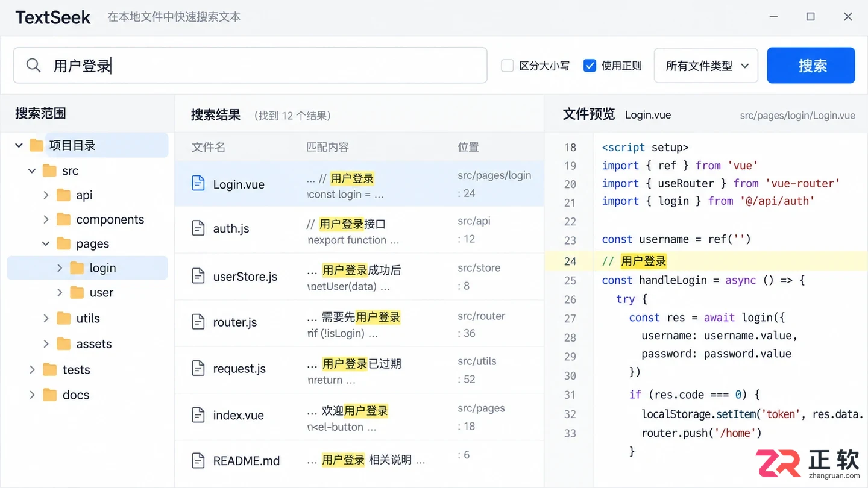868x488 pixels.
Task: Expand the user folder chevron
Action: click(59, 292)
